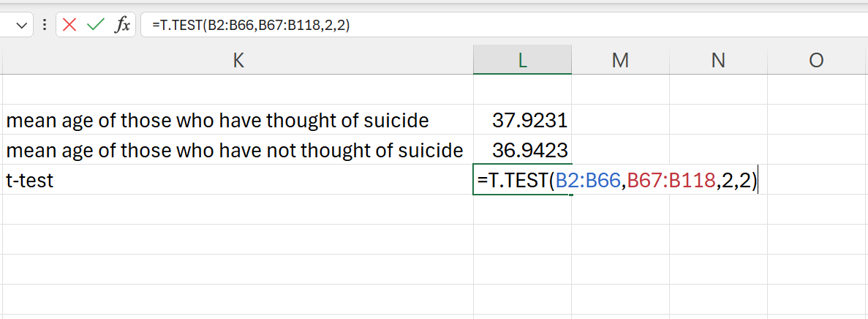Confirm formula with the green checkmark

click(x=96, y=25)
